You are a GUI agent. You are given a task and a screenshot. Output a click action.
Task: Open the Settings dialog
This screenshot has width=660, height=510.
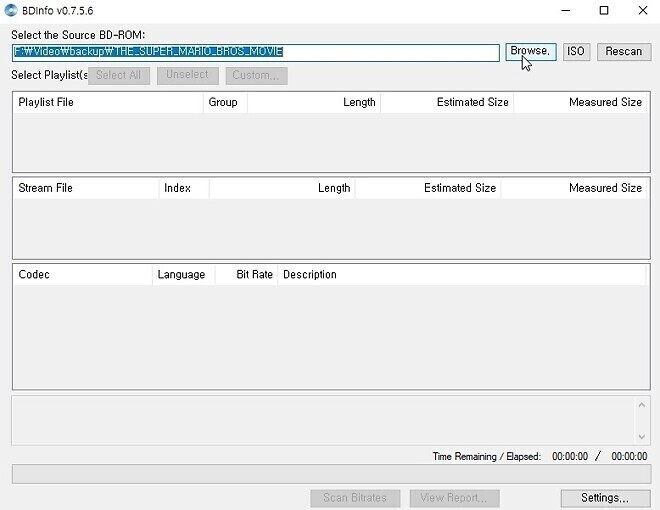(x=604, y=497)
